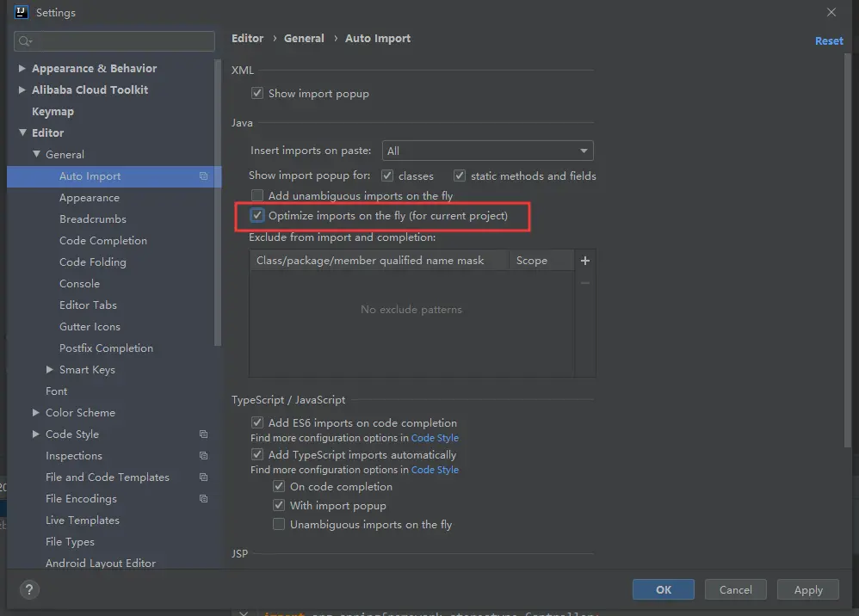Enable TypeScript Unambiguous imports on the fly
Screen dimensions: 859x616
click(x=279, y=524)
